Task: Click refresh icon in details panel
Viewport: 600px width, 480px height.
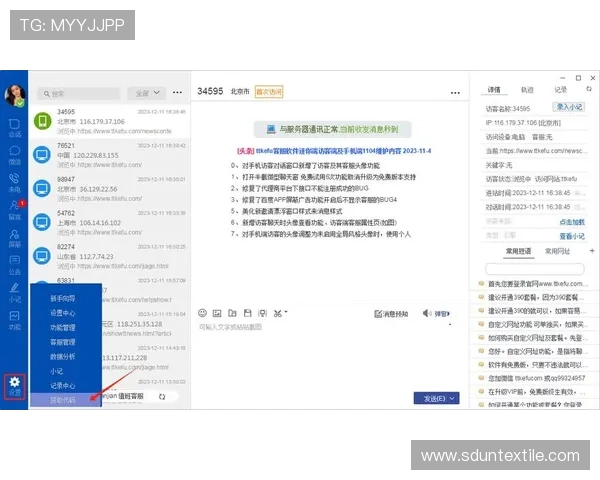Action: [589, 89]
